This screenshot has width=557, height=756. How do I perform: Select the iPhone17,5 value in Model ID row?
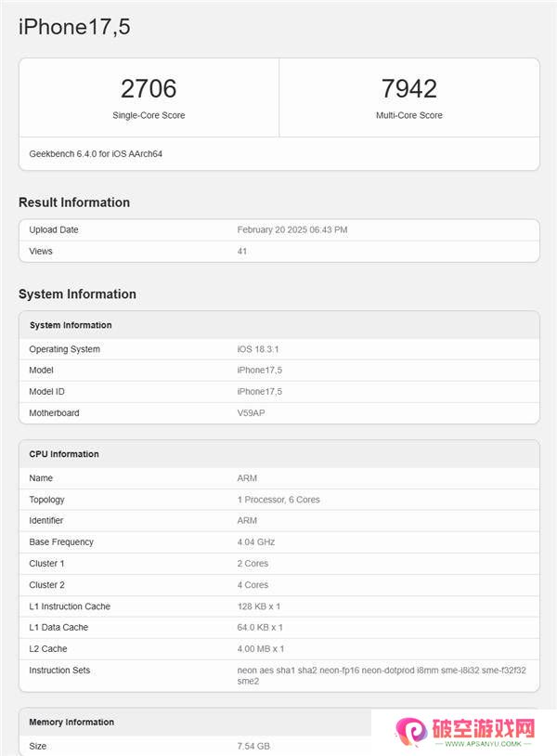(259, 392)
